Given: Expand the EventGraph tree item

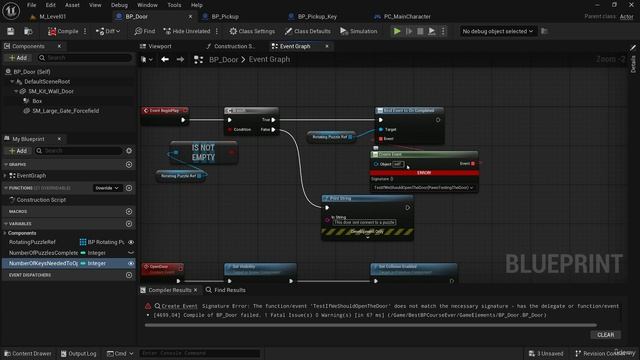Looking at the screenshot, I should click(x=5, y=176).
